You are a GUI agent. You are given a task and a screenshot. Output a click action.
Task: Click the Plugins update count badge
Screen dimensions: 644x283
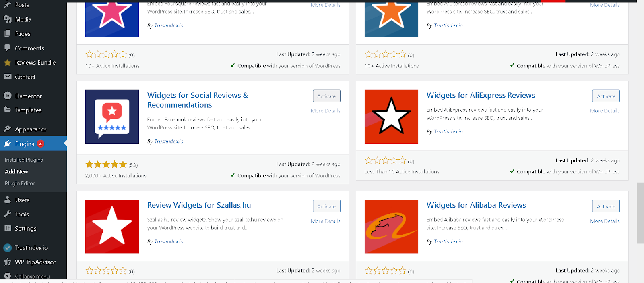coord(40,144)
